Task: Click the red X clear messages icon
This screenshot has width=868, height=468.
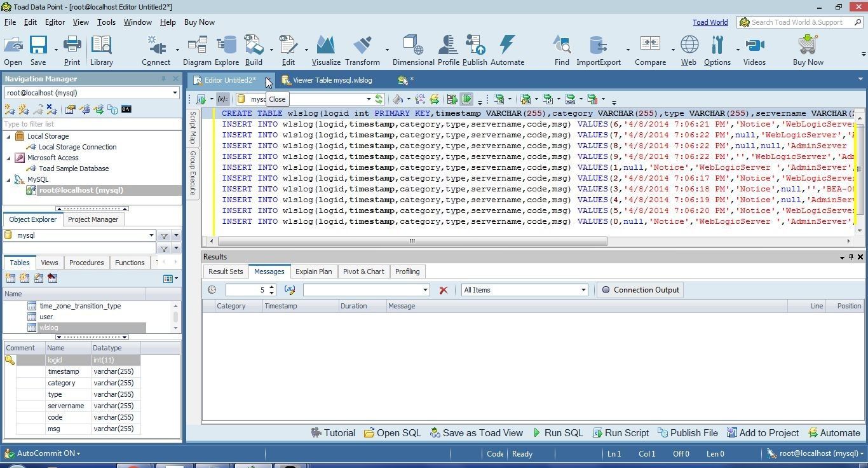Action: pos(444,290)
